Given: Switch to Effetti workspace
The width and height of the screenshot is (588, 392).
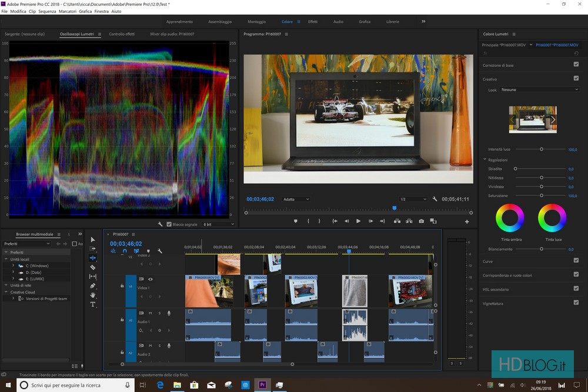Looking at the screenshot, I should 313,22.
